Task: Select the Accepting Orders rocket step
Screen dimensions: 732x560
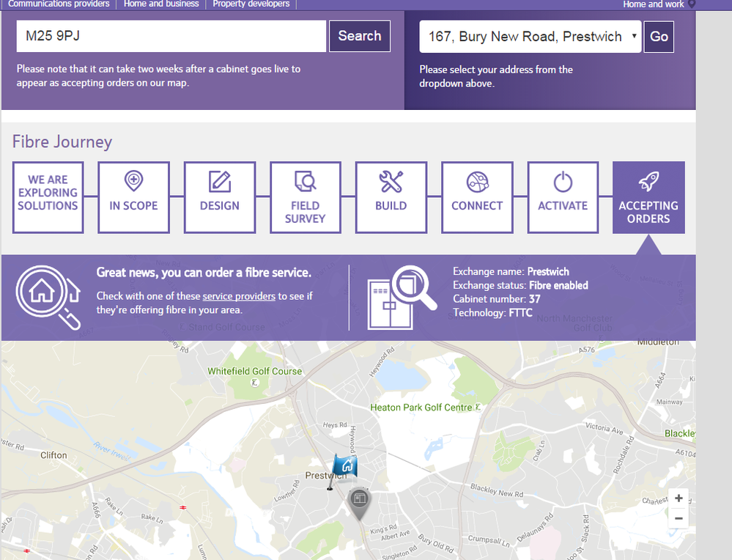Action: pyautogui.click(x=648, y=197)
